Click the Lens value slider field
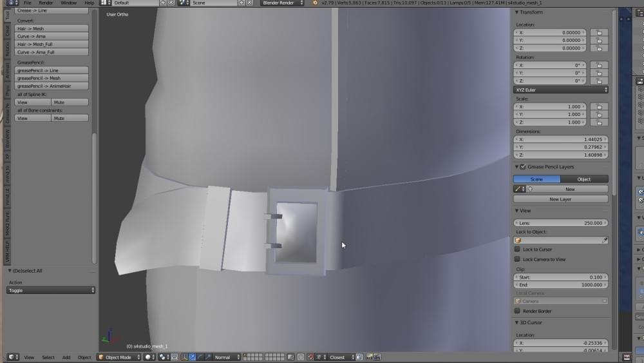Image resolution: width=644 pixels, height=363 pixels. tap(561, 223)
